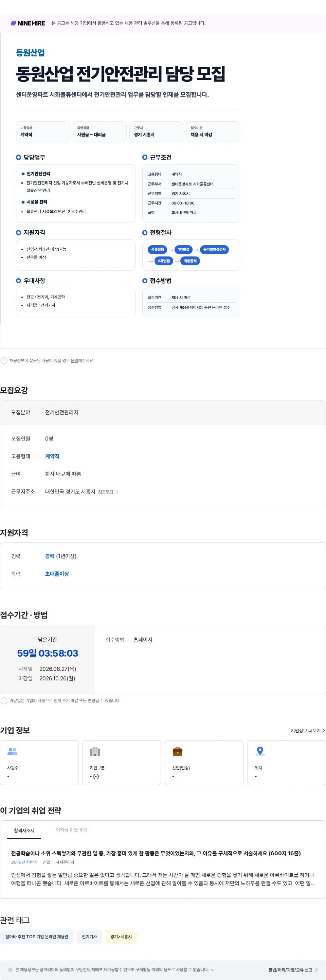Click the 2016년 하반기 label
The width and height of the screenshot is (326, 980).
click(24, 862)
